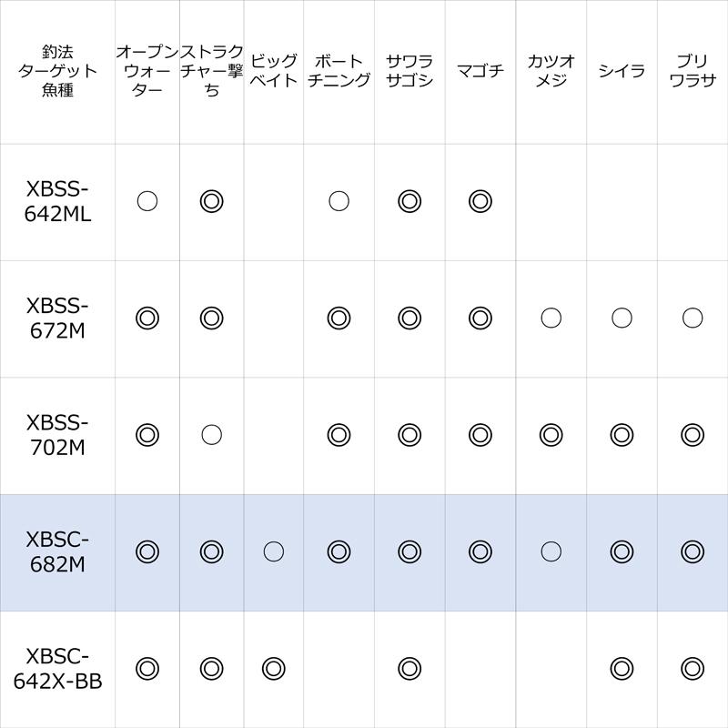
Task: Select the XBSS-672M row label
Action: (57, 318)
